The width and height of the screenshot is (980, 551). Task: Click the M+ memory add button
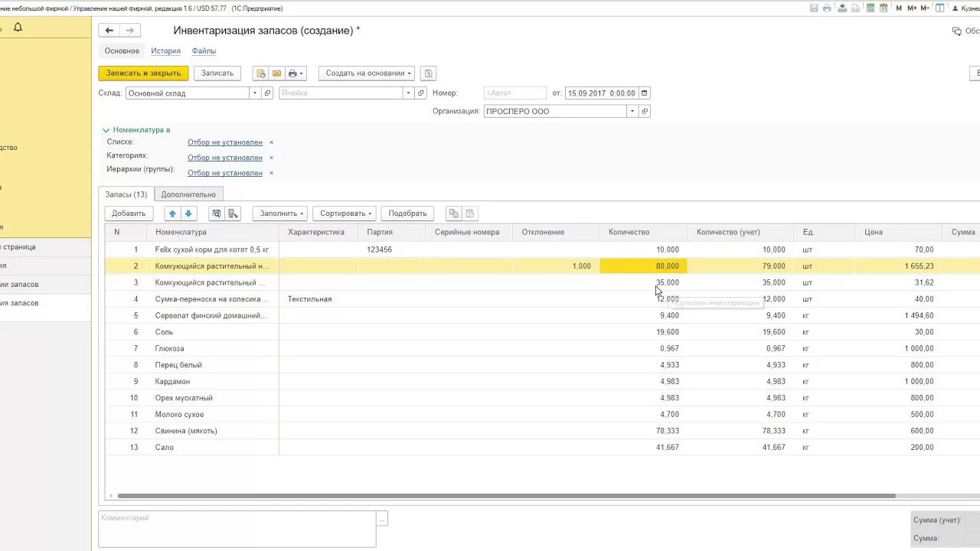click(x=911, y=8)
